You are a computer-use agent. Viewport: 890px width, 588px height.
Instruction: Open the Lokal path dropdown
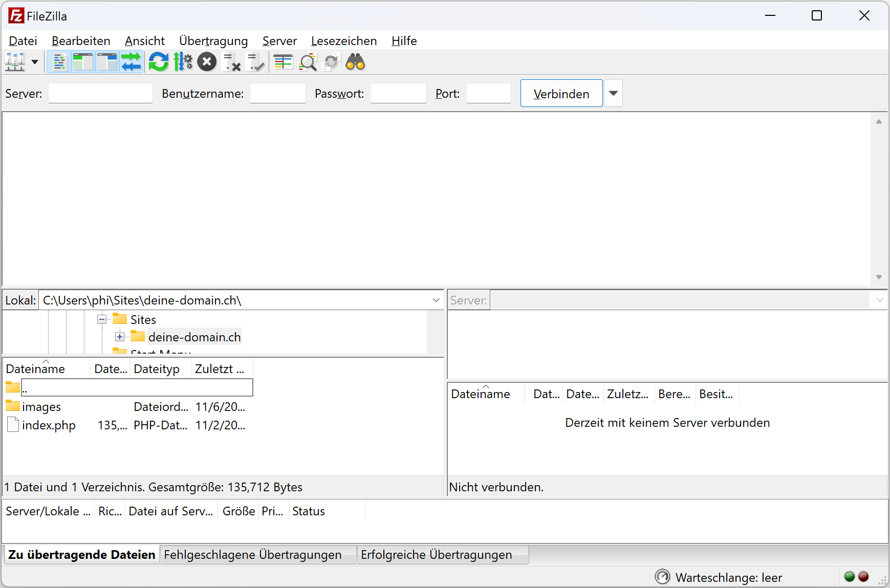click(x=436, y=300)
